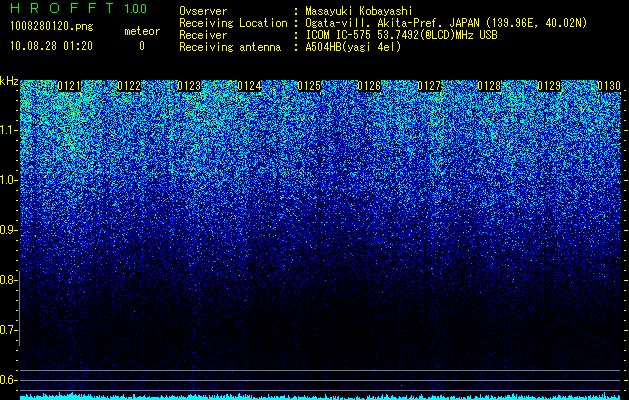Image resolution: width=629 pixels, height=400 pixels.
Task: Click the meteor count value 0
Action: [142, 46]
